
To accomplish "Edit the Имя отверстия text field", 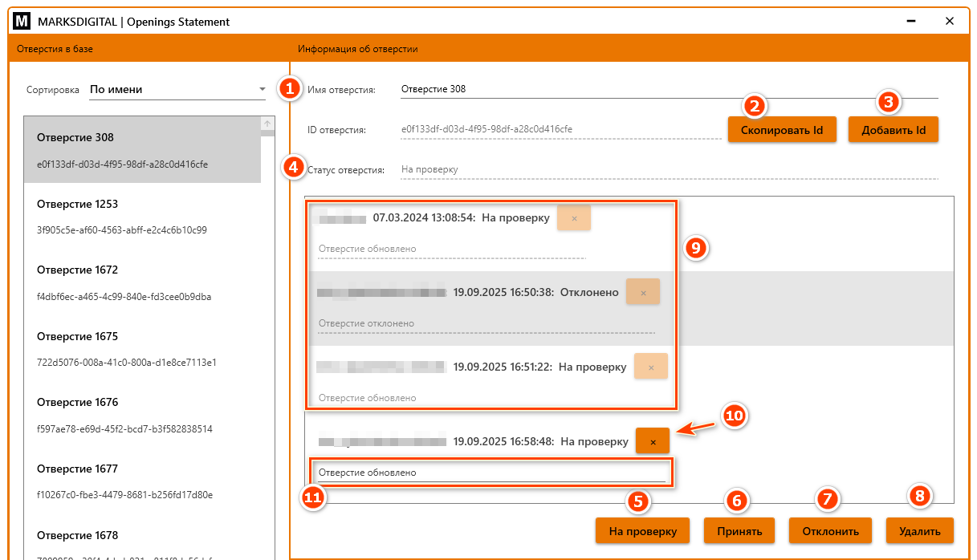I will pyautogui.click(x=668, y=89).
